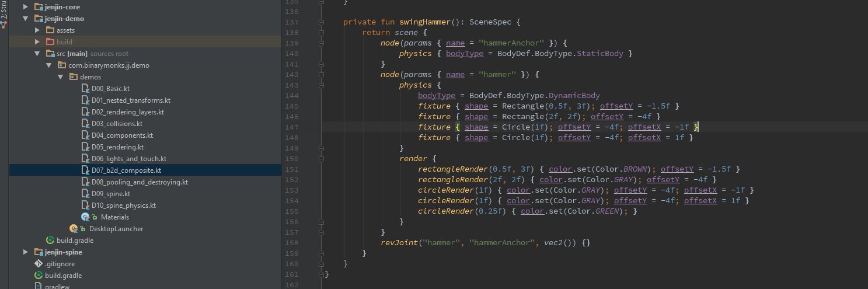Click line number 158 in the gutter

pos(291,243)
